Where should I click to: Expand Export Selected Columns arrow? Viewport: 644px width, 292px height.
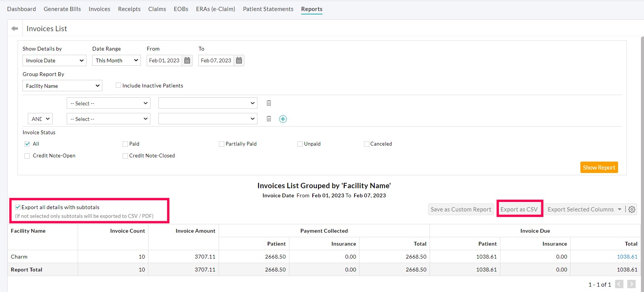point(620,209)
